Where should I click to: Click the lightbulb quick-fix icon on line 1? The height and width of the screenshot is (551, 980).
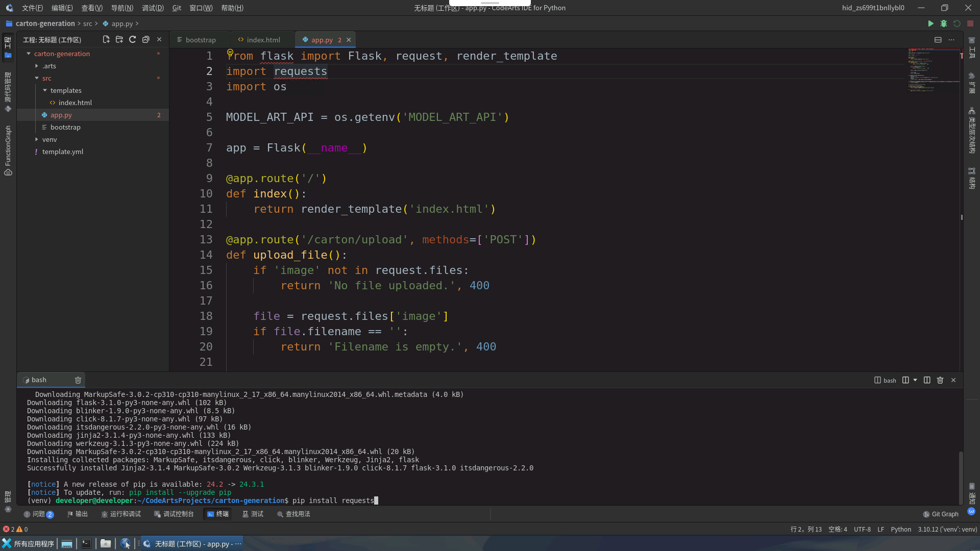click(x=230, y=52)
